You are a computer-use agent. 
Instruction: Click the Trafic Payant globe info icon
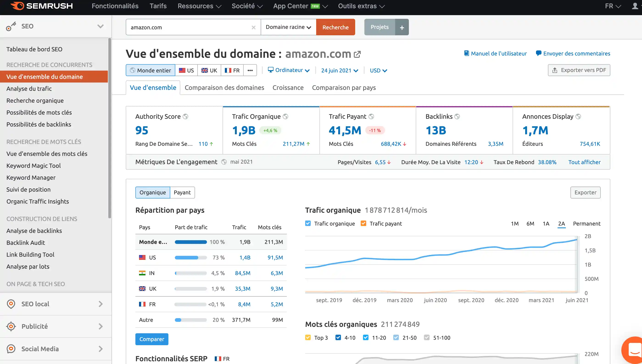[x=371, y=116]
